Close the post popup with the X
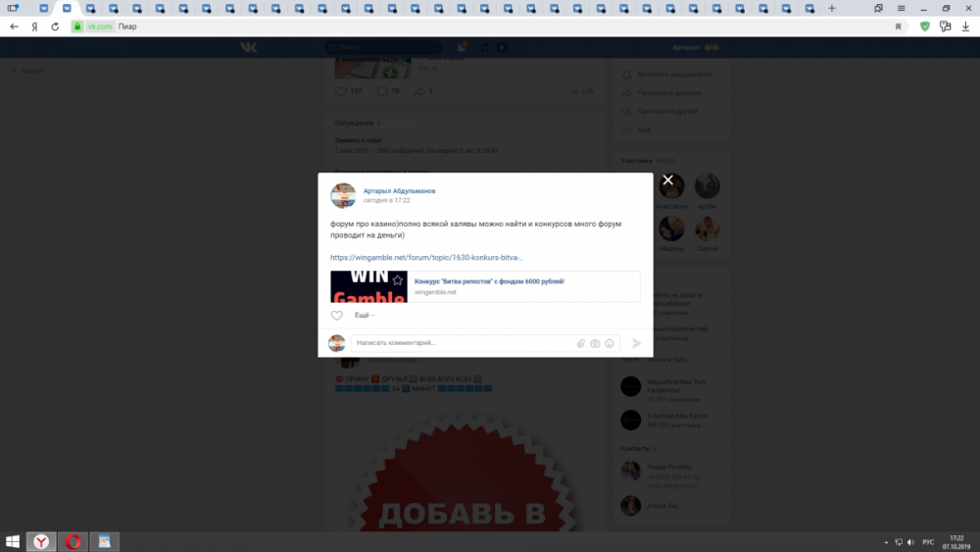This screenshot has height=552, width=980. 667,180
